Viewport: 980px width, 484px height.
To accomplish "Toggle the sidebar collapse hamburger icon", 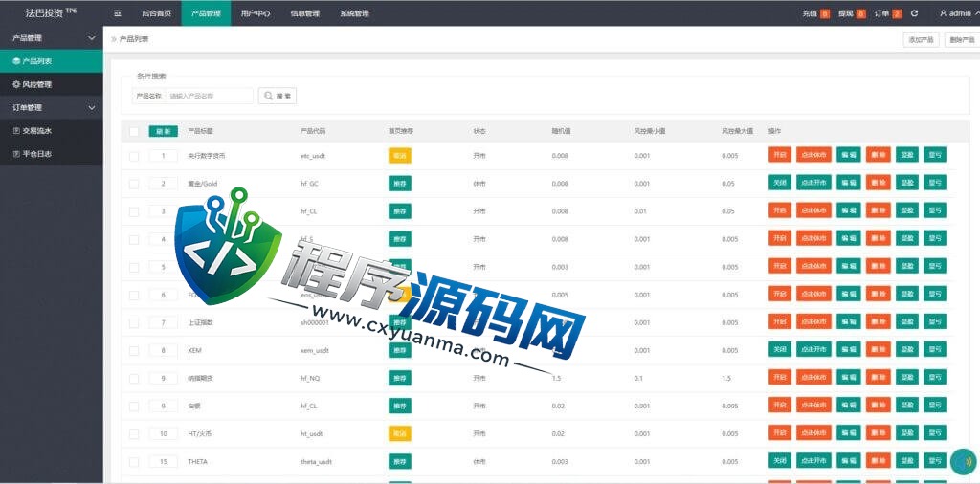I will tap(118, 13).
